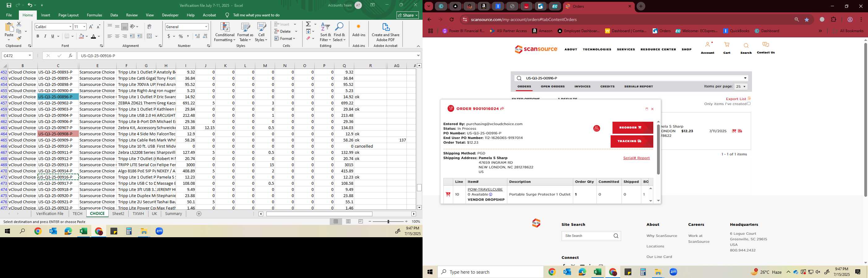Viewport: 868px width, 278px height.
Task: Apply comma style number format
Action: (x=188, y=36)
